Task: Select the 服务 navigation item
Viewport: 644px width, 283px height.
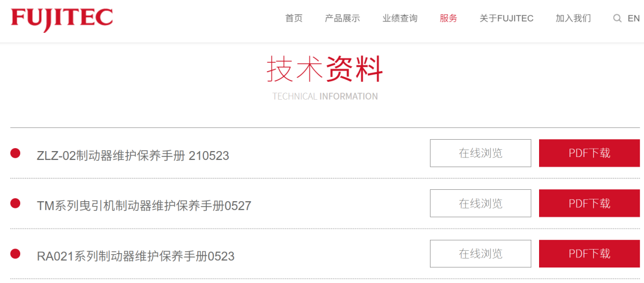Action: pyautogui.click(x=448, y=18)
